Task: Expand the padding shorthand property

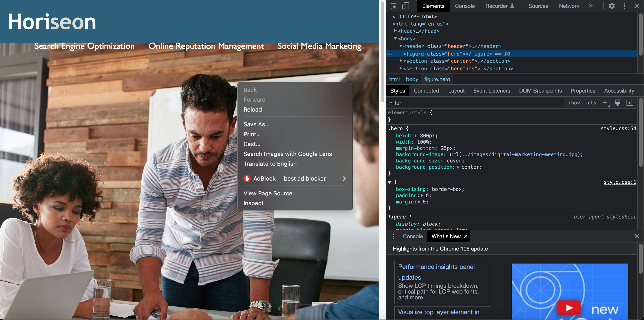Action: pyautogui.click(x=422, y=196)
